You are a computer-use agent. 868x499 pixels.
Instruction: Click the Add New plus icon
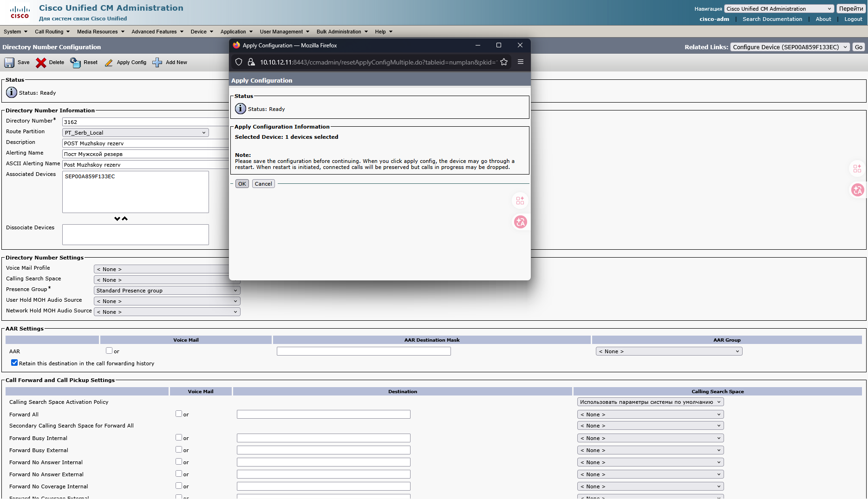coord(157,63)
